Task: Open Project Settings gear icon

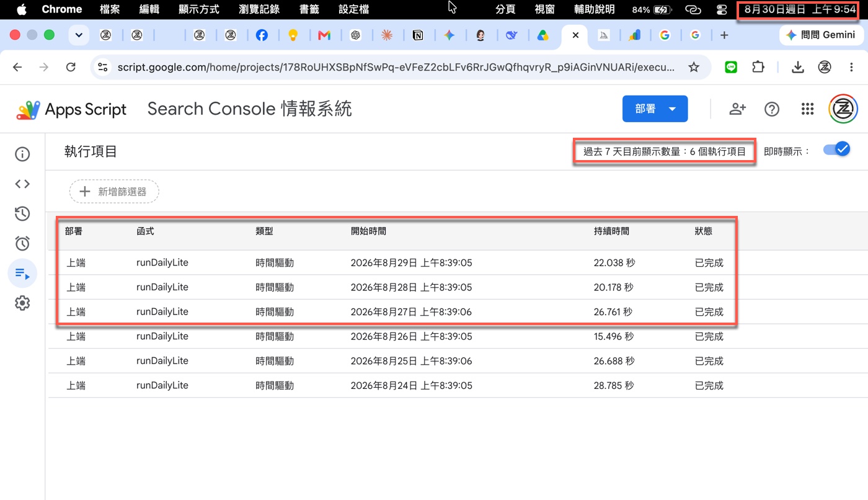Action: click(22, 303)
